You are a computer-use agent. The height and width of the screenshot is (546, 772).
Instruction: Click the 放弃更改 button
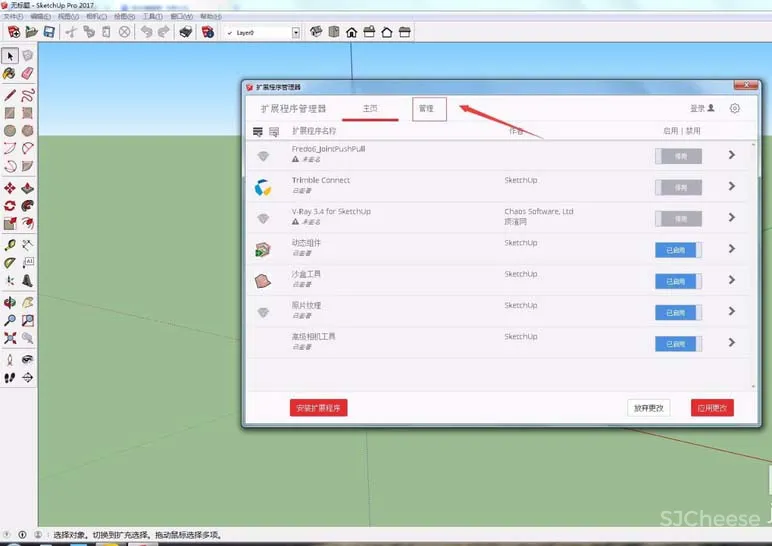coord(648,408)
